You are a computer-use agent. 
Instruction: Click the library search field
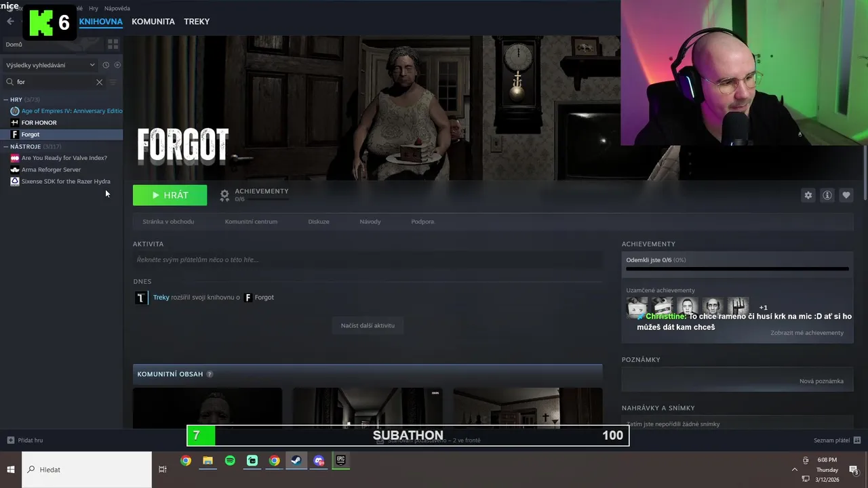pos(55,82)
